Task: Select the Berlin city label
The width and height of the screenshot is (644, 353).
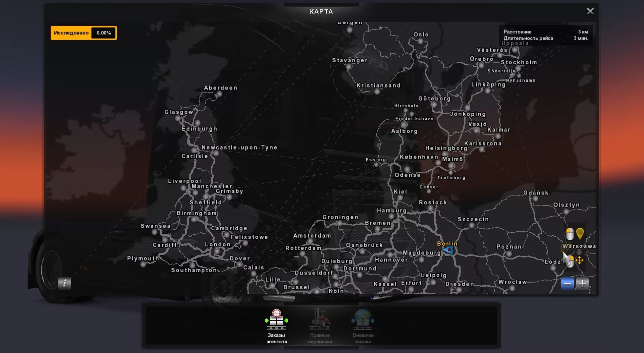Action: tap(447, 243)
